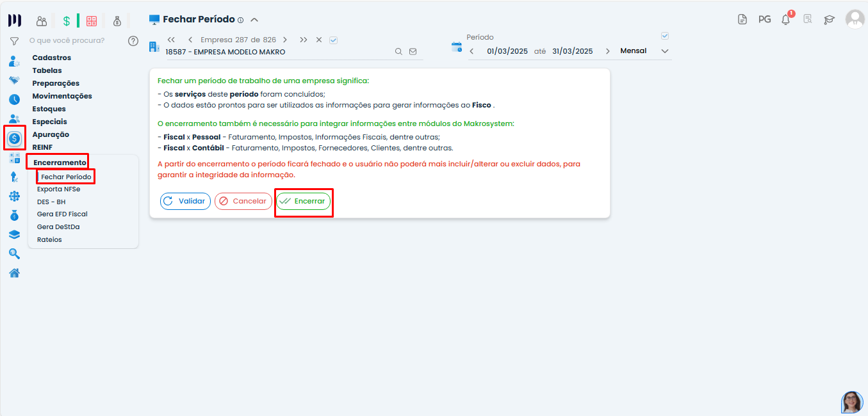Advance to the next period arrow
868x416 pixels.
tap(608, 51)
